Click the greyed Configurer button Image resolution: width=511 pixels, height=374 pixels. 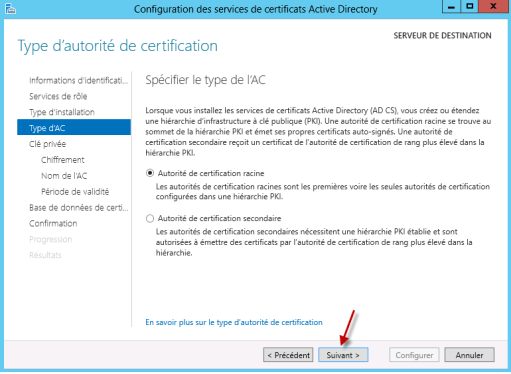click(x=414, y=355)
